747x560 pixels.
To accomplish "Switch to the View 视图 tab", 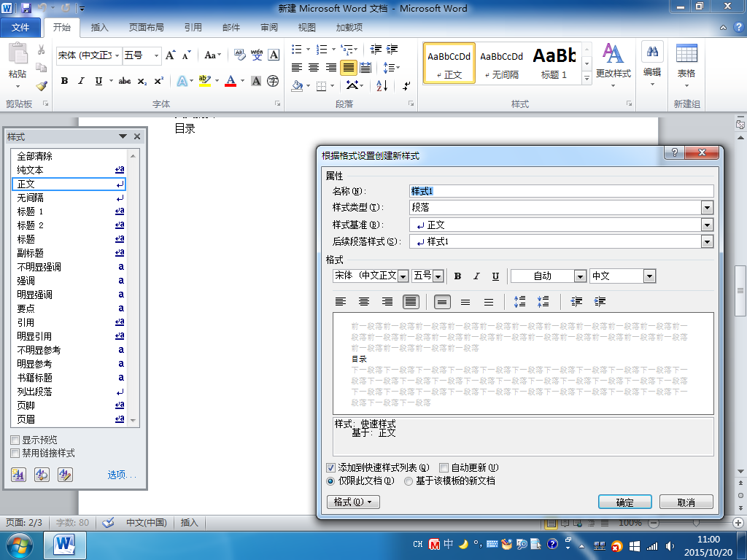I will pyautogui.click(x=307, y=28).
